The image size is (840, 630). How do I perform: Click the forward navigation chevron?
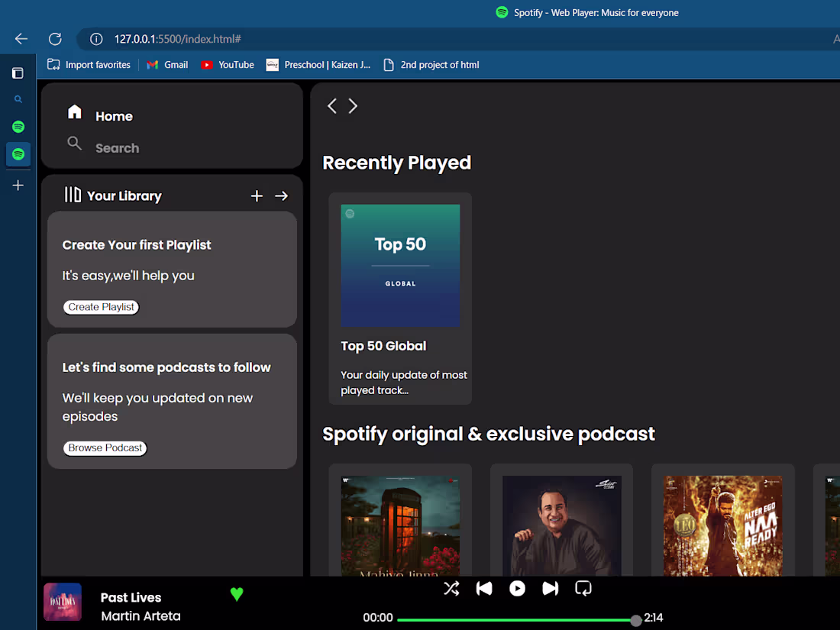pyautogui.click(x=353, y=106)
